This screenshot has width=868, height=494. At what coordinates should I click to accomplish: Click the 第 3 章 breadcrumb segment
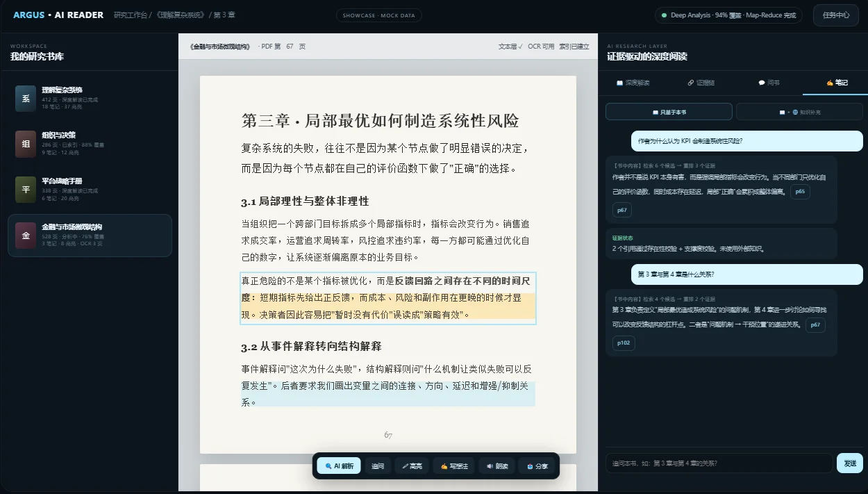tap(225, 15)
